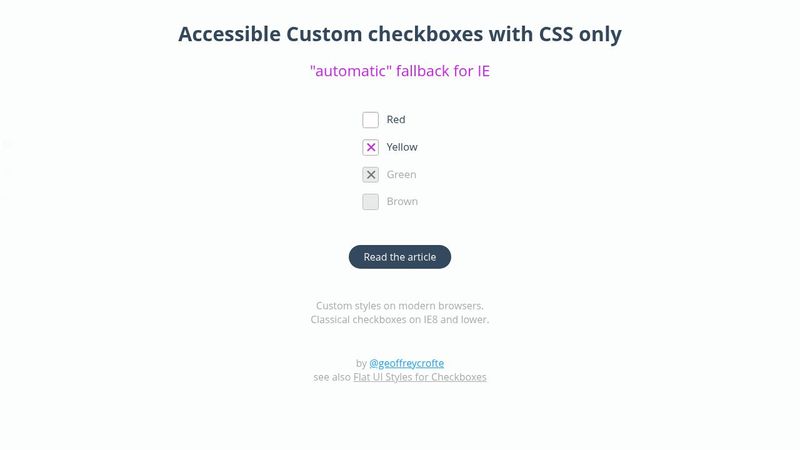
Task: Click the 'see also' text
Action: tap(331, 377)
